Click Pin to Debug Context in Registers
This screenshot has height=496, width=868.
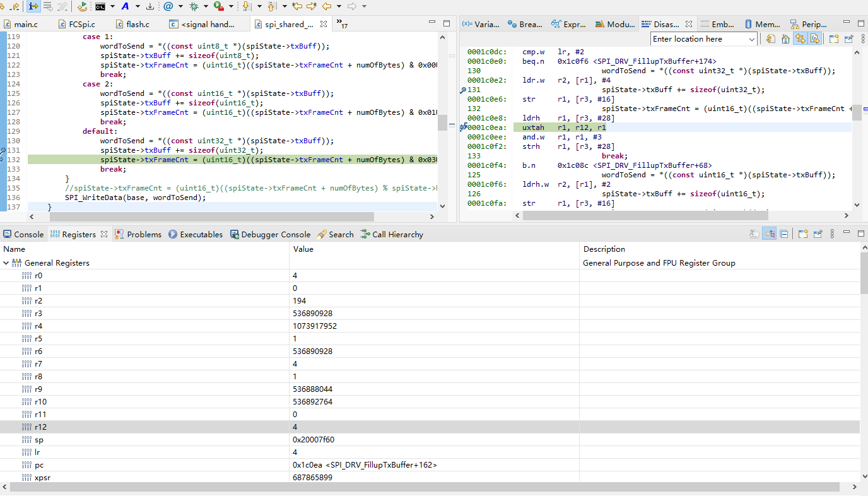point(818,234)
